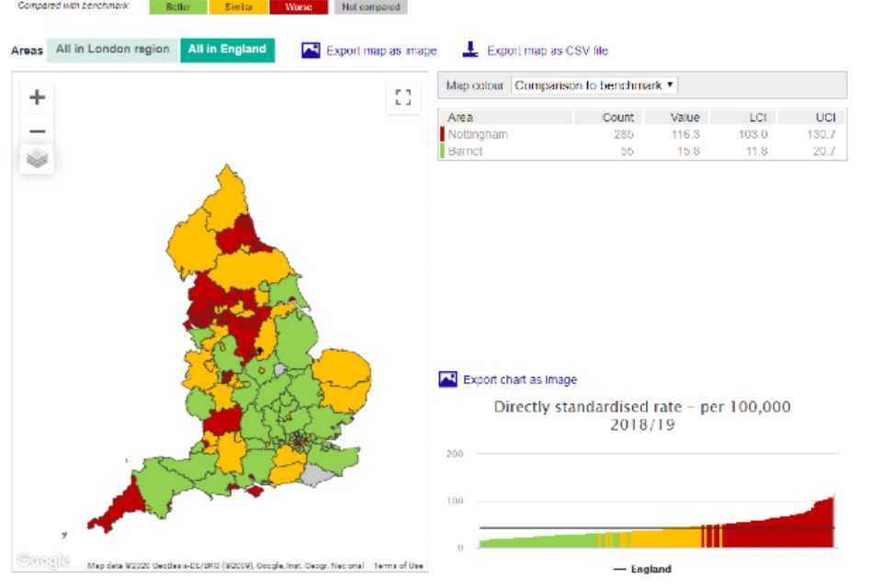This screenshot has width=882, height=588.
Task: Select the Nottingham row in the table
Action: tap(478, 134)
